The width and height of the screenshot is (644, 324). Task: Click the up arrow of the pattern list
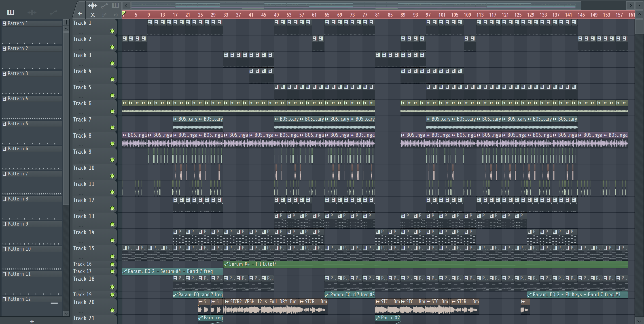click(x=66, y=28)
